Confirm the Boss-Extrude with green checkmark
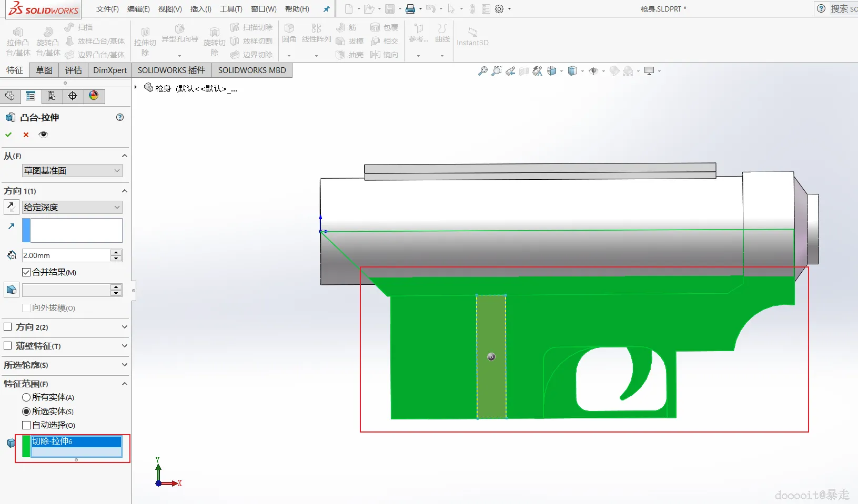 click(8, 135)
